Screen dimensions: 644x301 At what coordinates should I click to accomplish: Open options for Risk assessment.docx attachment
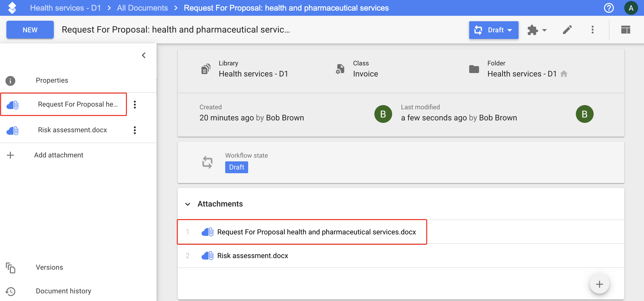[x=135, y=130]
